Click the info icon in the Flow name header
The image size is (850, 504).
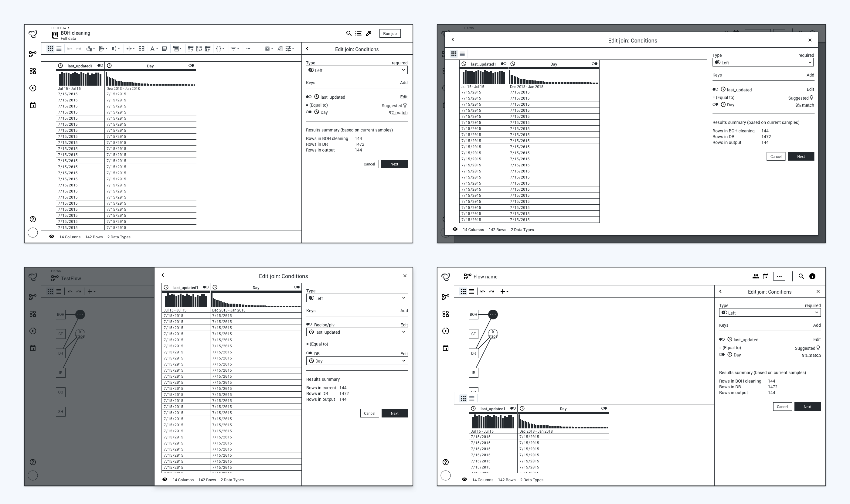812,277
